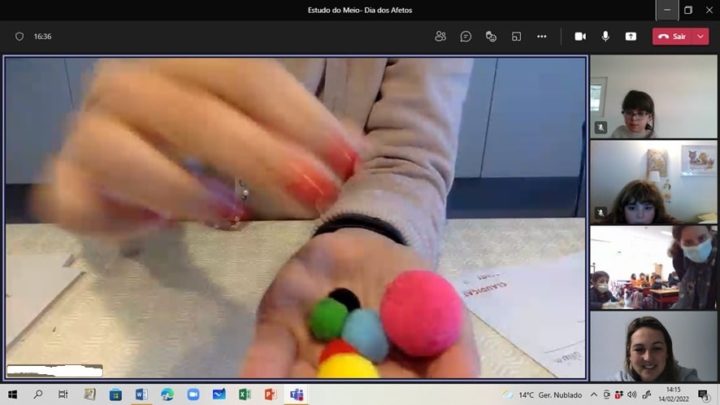720x405 pixels.
Task: Toggle system volume speaker icon in tray
Action: click(631, 395)
